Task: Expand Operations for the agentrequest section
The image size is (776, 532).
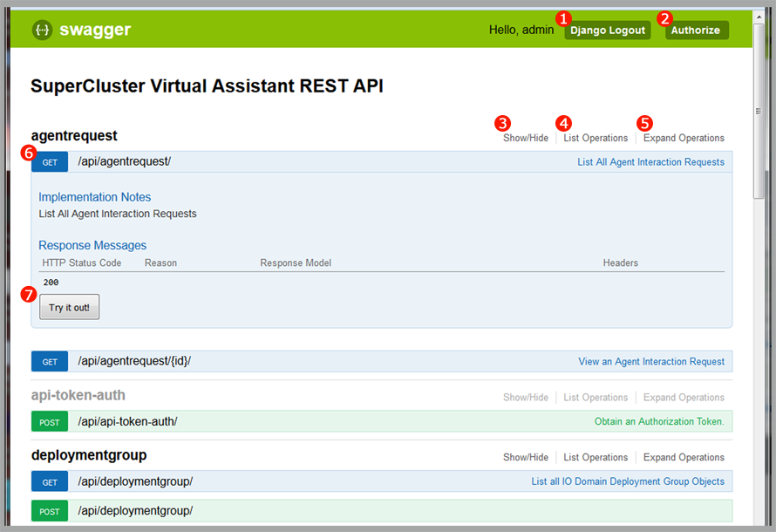Action: tap(684, 137)
